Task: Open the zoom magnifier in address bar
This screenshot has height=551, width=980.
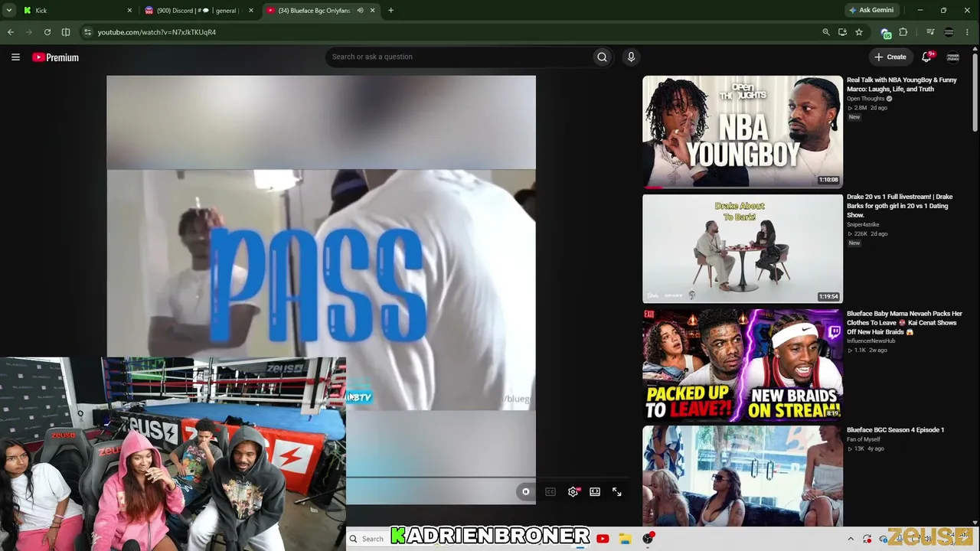Action: [x=825, y=32]
